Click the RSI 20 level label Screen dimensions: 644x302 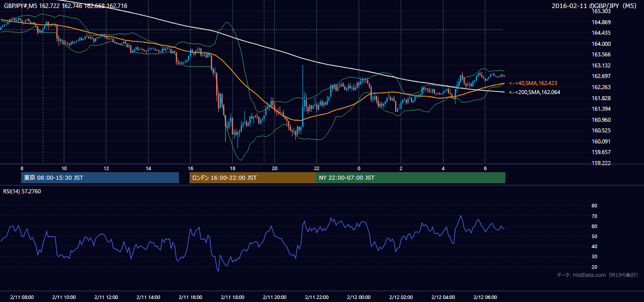[x=594, y=267]
